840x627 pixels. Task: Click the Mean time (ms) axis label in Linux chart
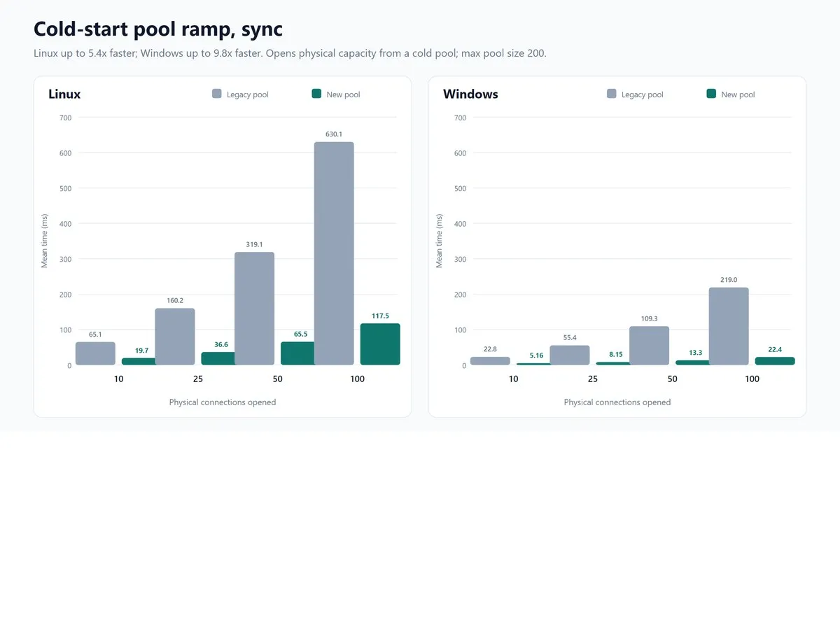point(45,241)
